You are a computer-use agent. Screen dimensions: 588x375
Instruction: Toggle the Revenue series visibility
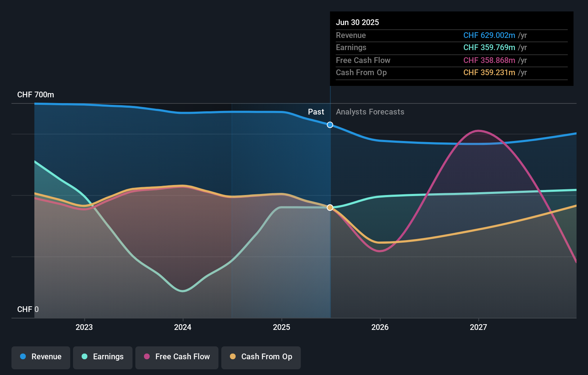coord(40,357)
